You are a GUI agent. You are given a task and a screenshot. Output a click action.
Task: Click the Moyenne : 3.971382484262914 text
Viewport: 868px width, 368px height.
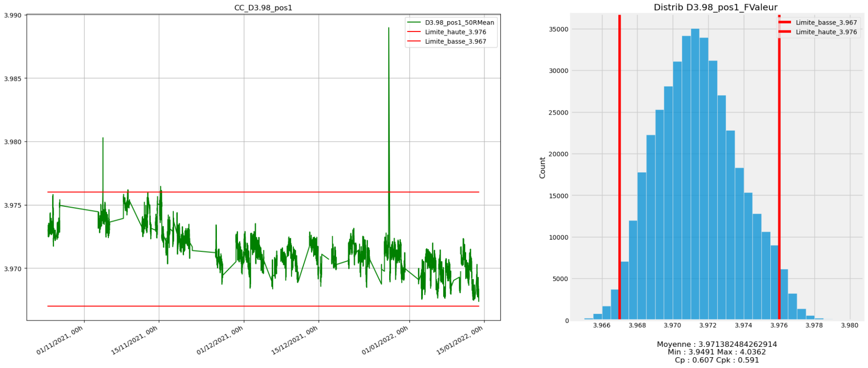(717, 345)
